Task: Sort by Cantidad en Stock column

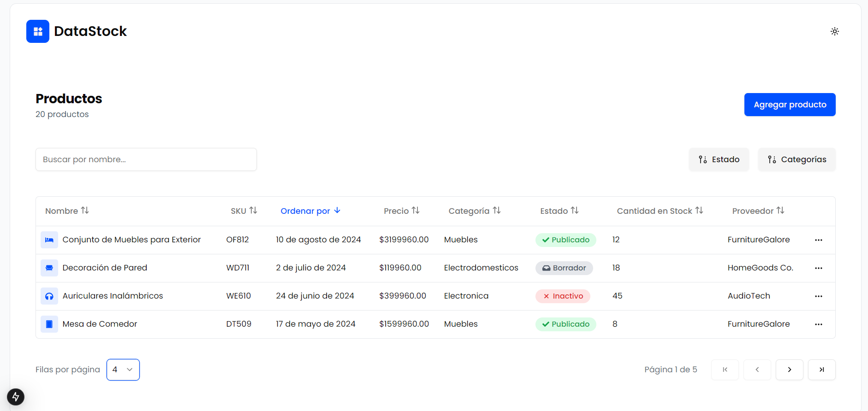Action: tap(660, 211)
